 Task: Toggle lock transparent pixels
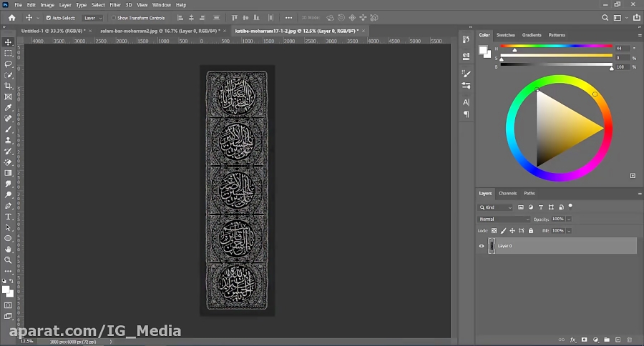(x=494, y=231)
